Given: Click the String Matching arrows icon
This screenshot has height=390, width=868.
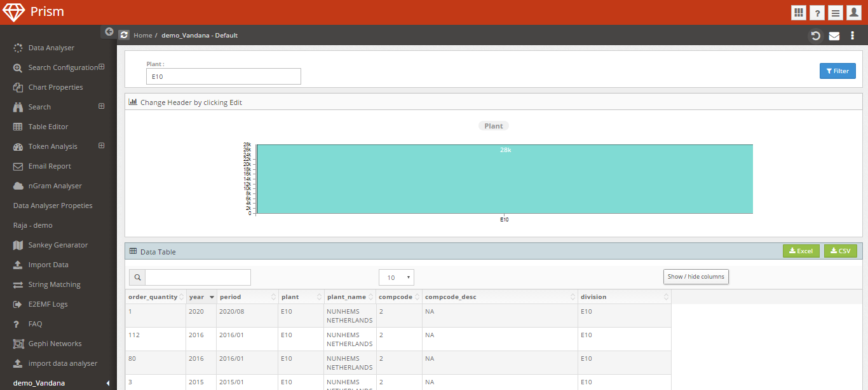Looking at the screenshot, I should pyautogui.click(x=18, y=284).
